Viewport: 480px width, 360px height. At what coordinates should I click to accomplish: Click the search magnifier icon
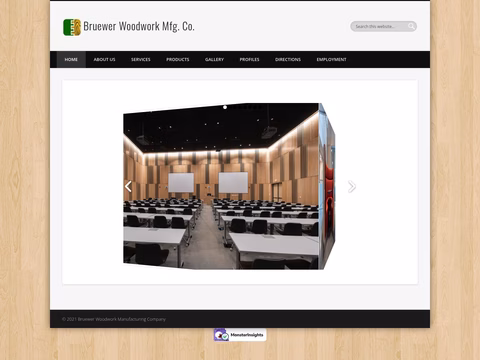[x=411, y=26]
